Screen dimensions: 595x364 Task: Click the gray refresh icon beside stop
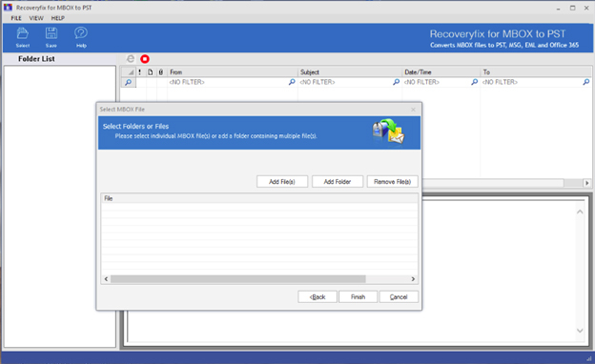pos(131,59)
